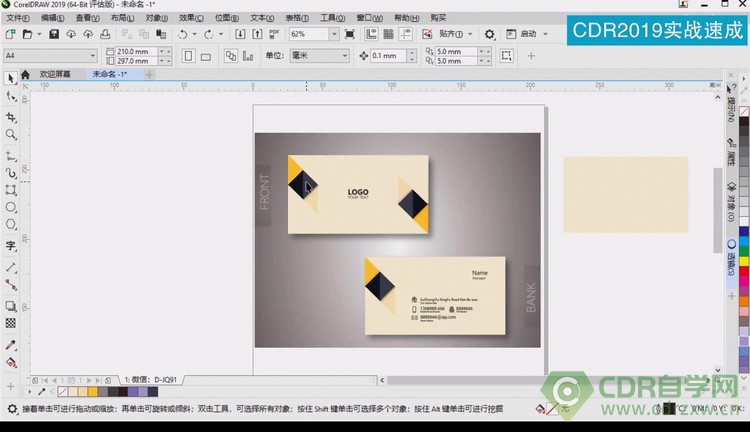
Task: Click the Paste clipboard icon
Action: tap(161, 34)
